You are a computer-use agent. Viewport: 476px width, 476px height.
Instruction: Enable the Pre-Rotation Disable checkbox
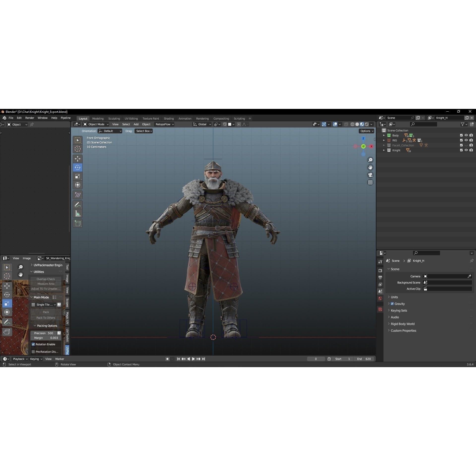34,351
